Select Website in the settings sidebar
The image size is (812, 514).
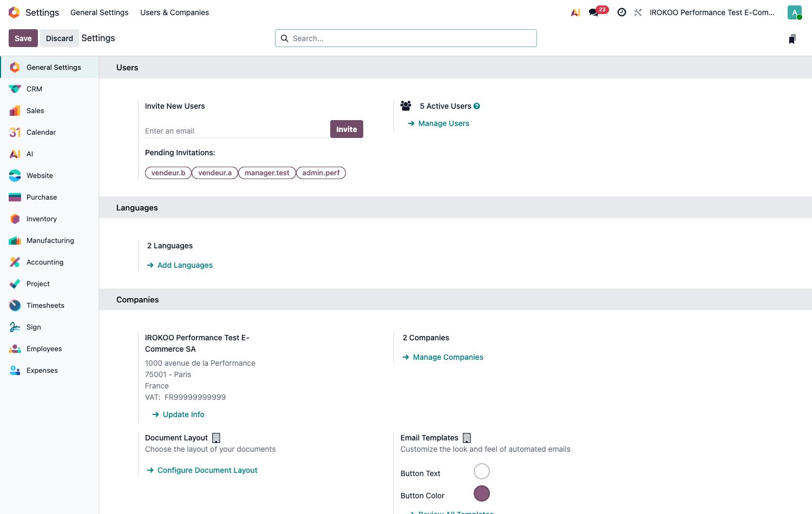pyautogui.click(x=49, y=175)
